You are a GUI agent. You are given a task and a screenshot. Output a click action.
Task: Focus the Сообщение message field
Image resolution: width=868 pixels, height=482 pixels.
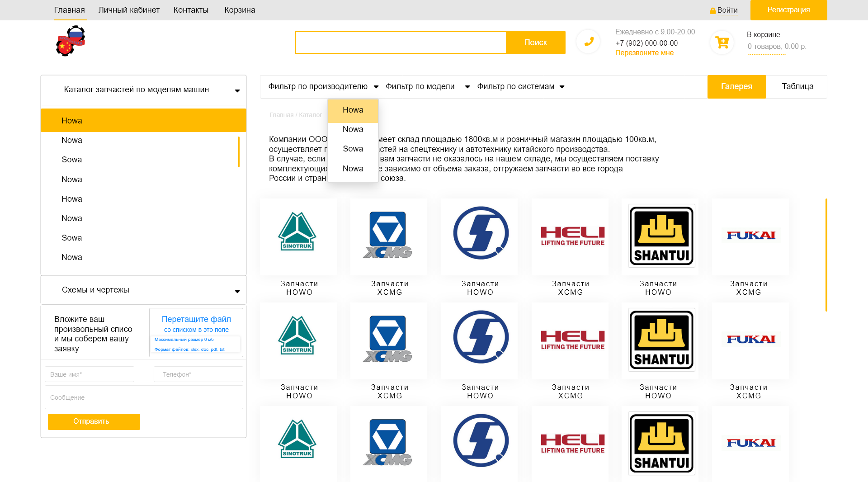click(144, 397)
